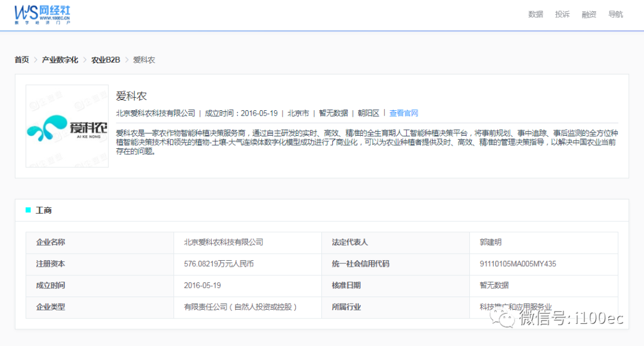The width and height of the screenshot is (644, 346).
Task: Select 暂无数据 value beside 核准日期
Action: (x=494, y=285)
